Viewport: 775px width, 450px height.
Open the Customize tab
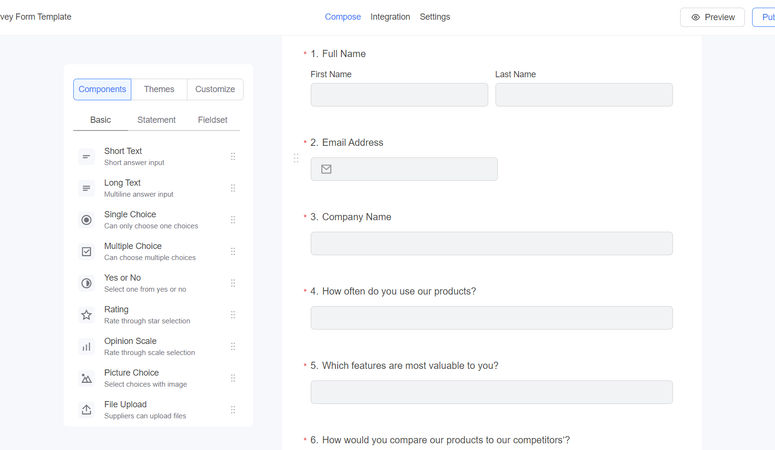(215, 89)
